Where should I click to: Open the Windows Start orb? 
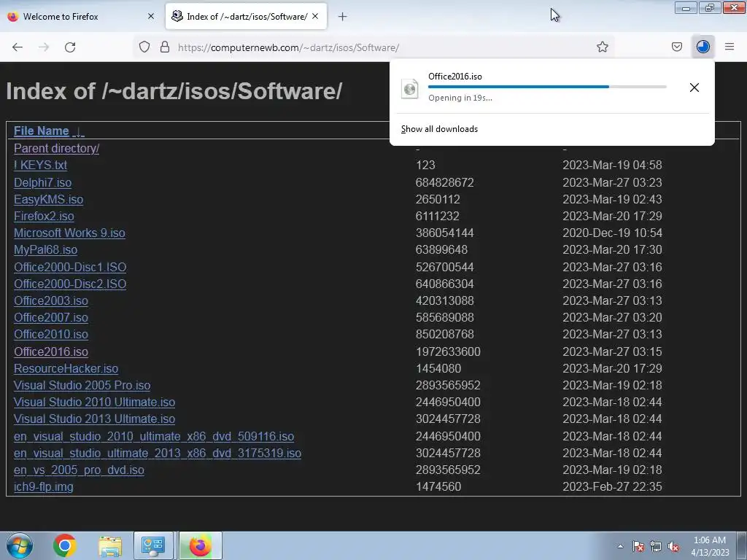(20, 545)
